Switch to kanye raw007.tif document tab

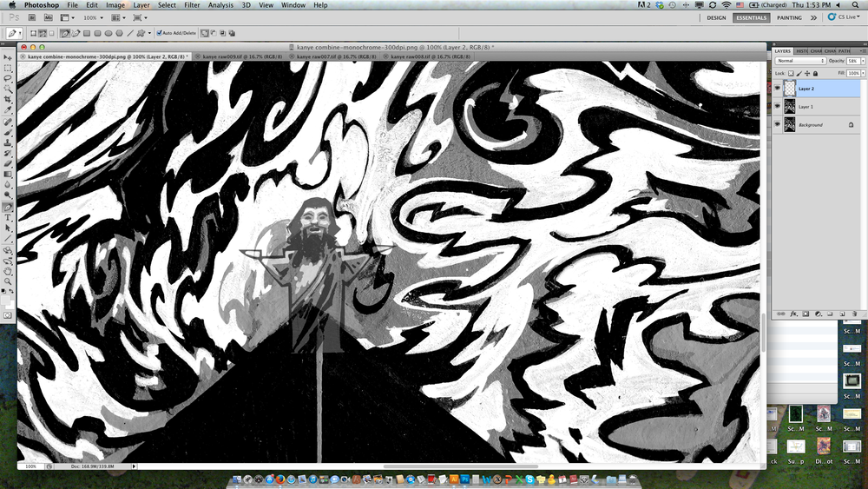tap(337, 56)
